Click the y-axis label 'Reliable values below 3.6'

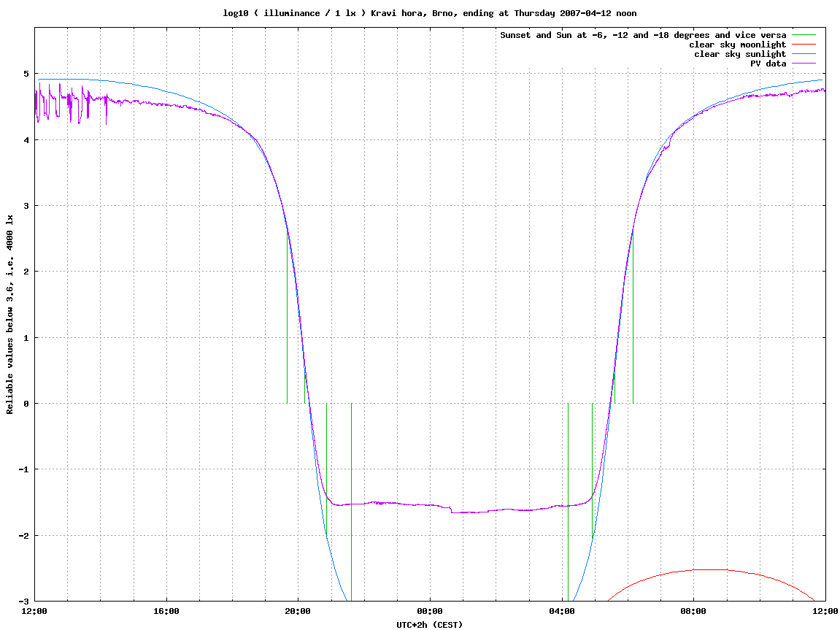point(9,314)
